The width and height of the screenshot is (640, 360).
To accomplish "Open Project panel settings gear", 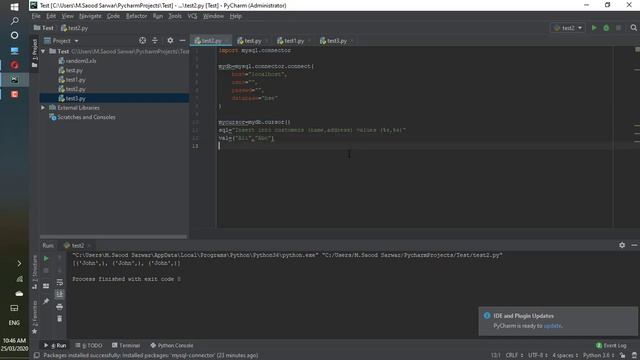I will coord(170,40).
